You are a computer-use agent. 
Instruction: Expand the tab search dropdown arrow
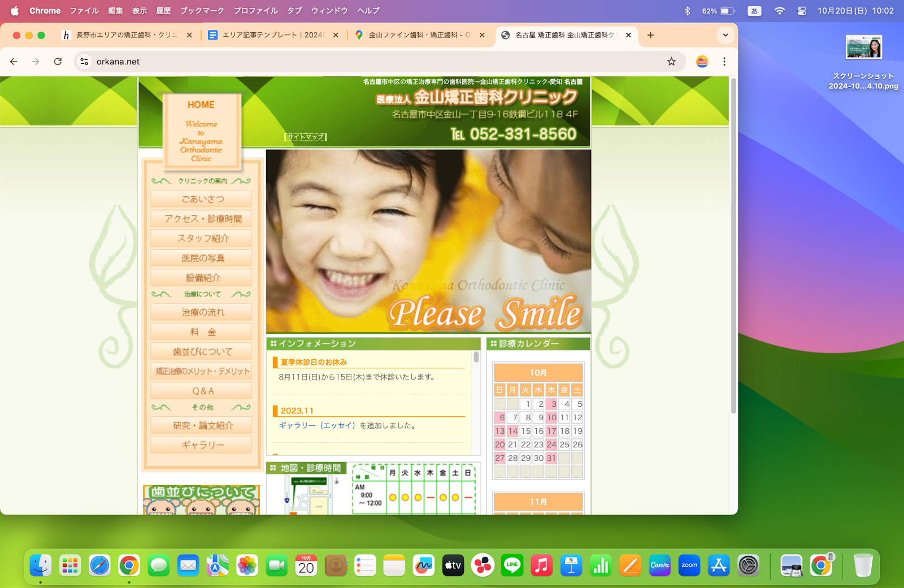coord(725,35)
